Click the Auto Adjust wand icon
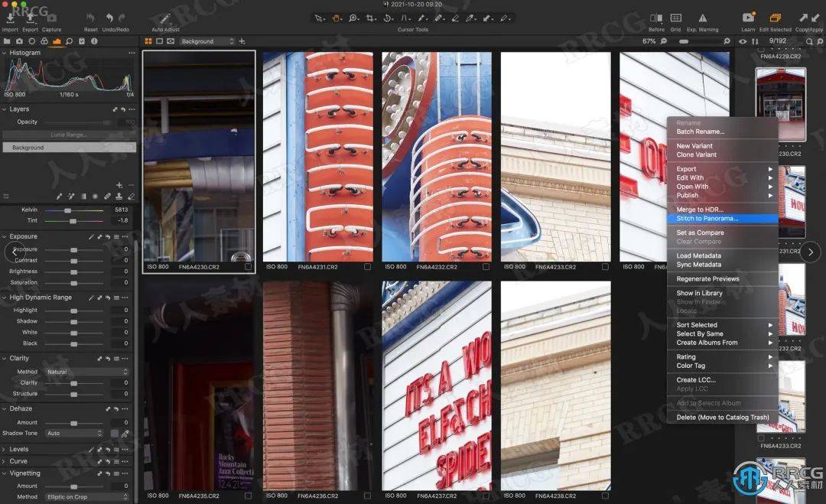This screenshot has height=504, width=826. 165,19
